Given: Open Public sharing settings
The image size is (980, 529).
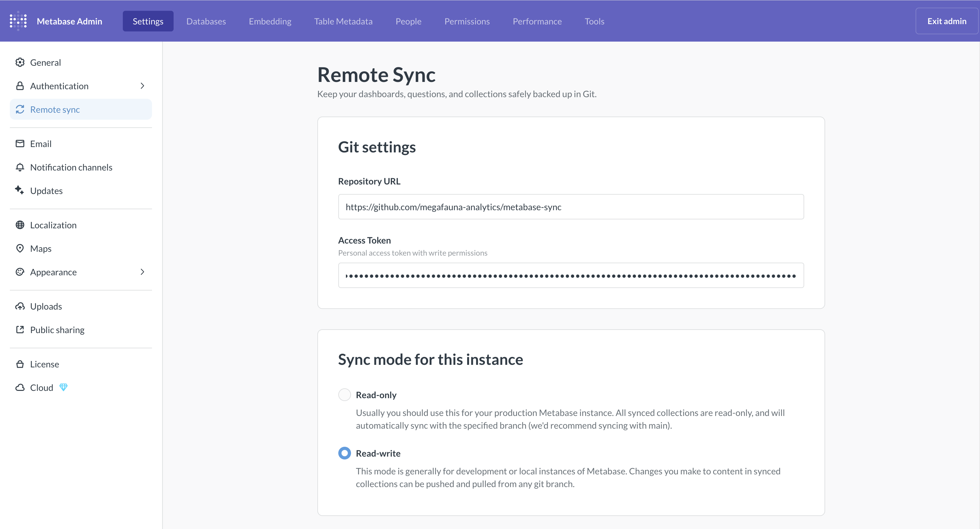Looking at the screenshot, I should tap(57, 330).
